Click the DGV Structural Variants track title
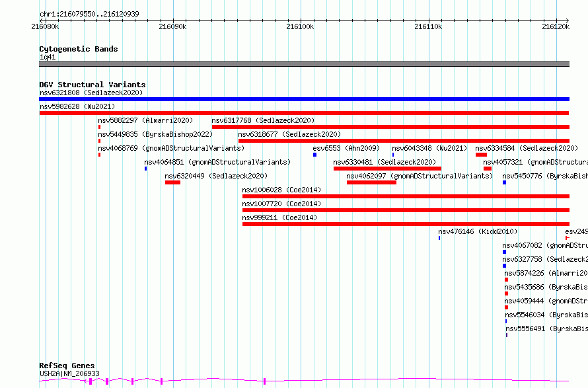 [x=92, y=85]
